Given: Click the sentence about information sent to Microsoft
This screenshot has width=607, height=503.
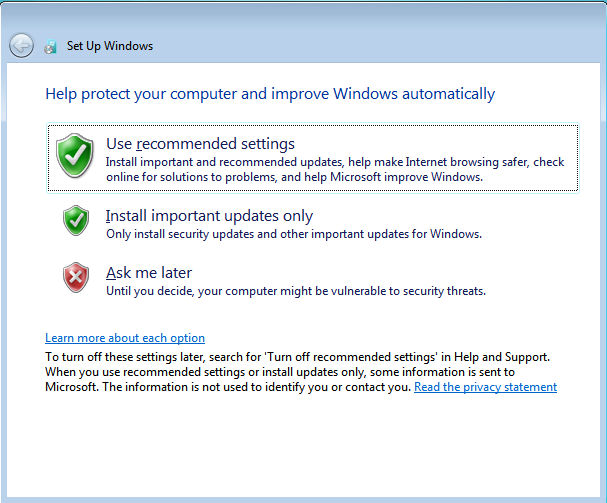Looking at the screenshot, I should point(280,379).
